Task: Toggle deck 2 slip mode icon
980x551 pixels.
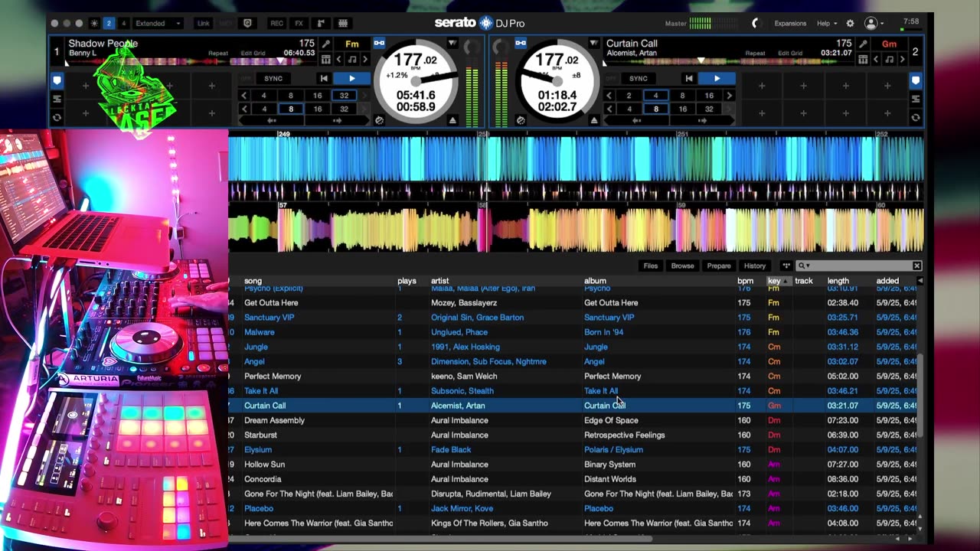Action: [x=521, y=119]
